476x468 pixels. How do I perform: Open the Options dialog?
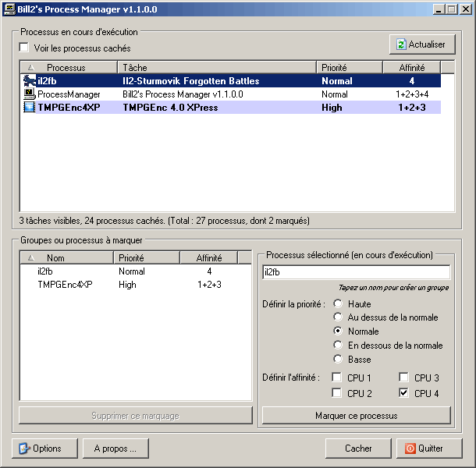[x=44, y=448]
